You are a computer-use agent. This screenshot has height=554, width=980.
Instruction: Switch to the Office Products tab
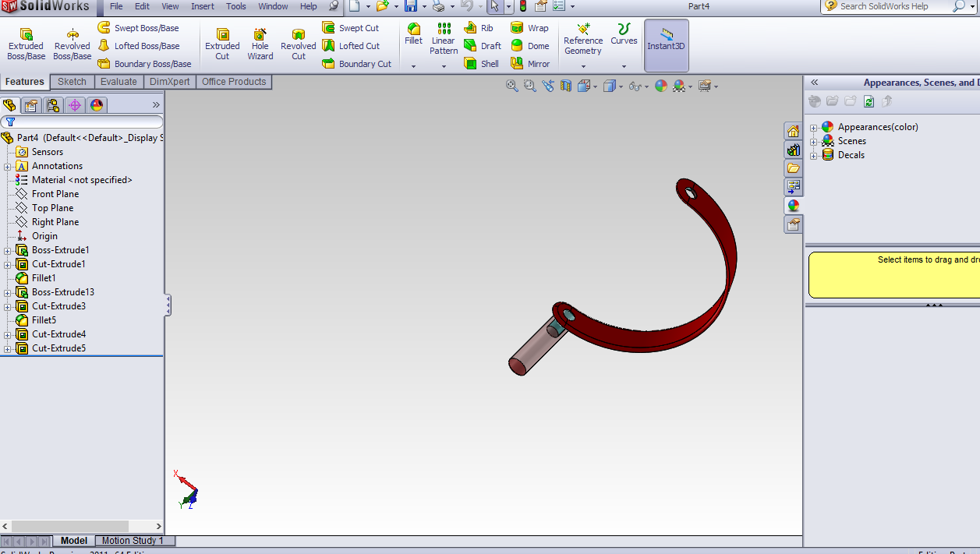coord(234,82)
